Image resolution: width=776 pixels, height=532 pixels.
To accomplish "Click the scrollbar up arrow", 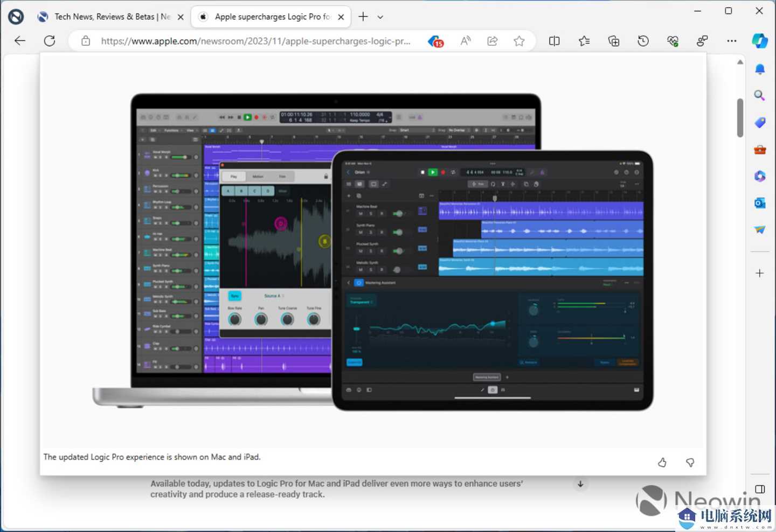I will [740, 62].
